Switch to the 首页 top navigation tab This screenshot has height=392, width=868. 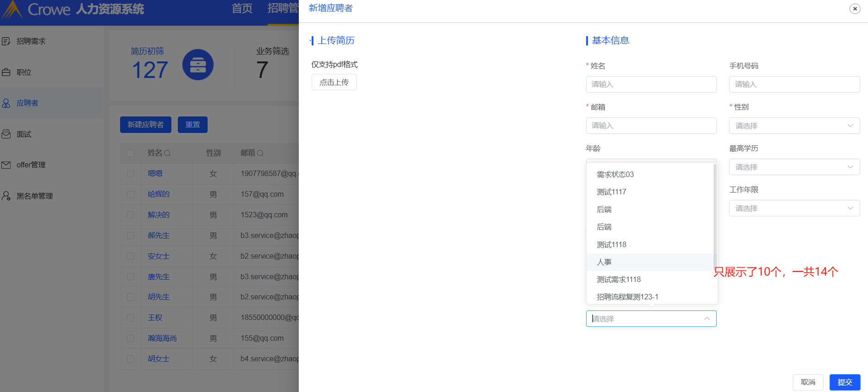242,9
